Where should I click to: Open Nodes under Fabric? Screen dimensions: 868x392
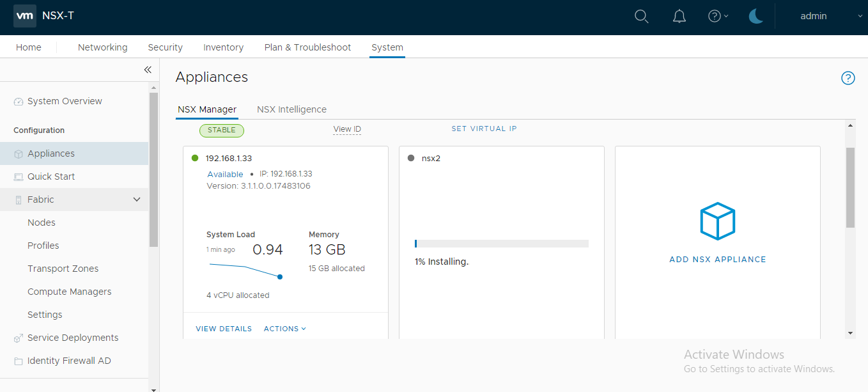(x=42, y=223)
